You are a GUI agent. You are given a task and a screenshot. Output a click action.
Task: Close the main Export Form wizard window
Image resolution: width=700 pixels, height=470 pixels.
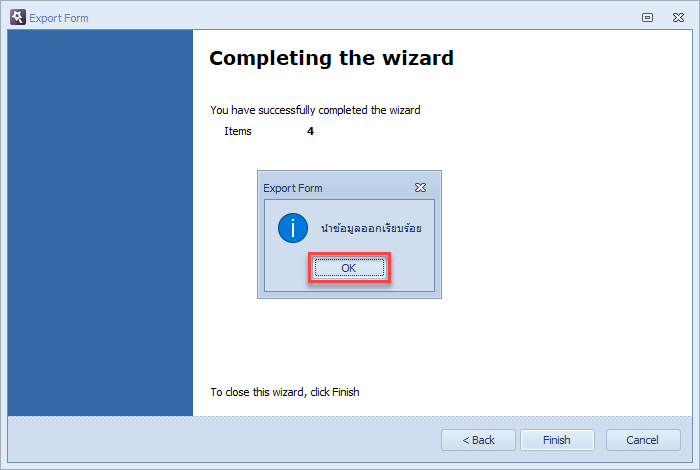click(x=678, y=17)
